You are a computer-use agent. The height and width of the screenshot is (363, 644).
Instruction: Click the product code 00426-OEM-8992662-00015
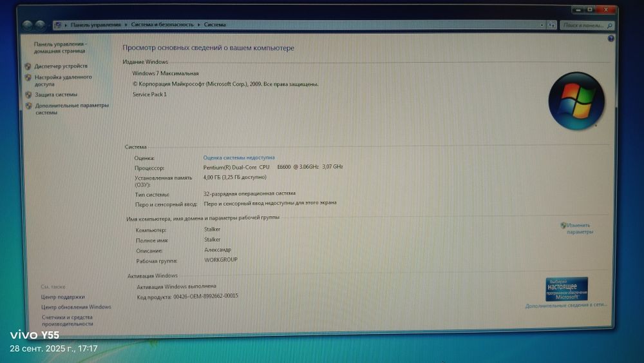[205, 296]
